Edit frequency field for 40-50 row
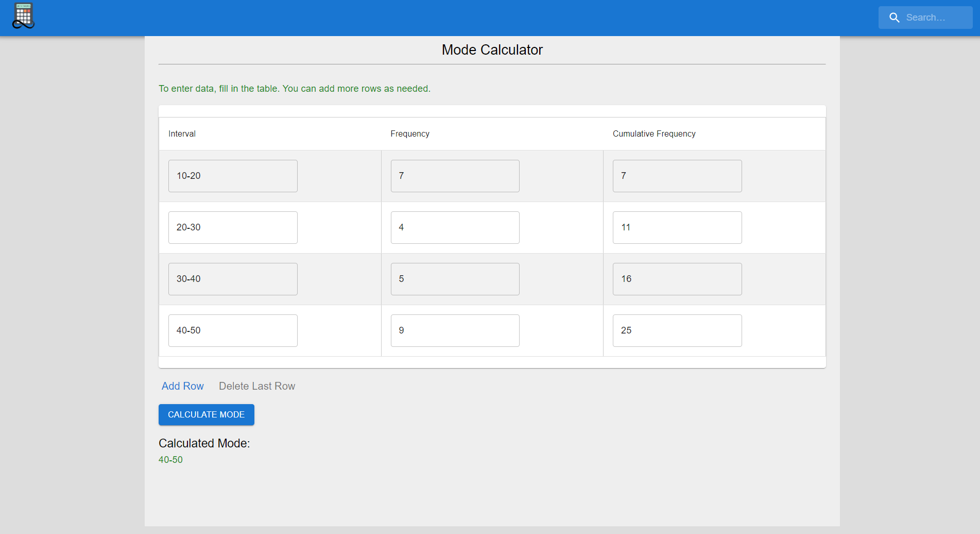 click(x=455, y=330)
